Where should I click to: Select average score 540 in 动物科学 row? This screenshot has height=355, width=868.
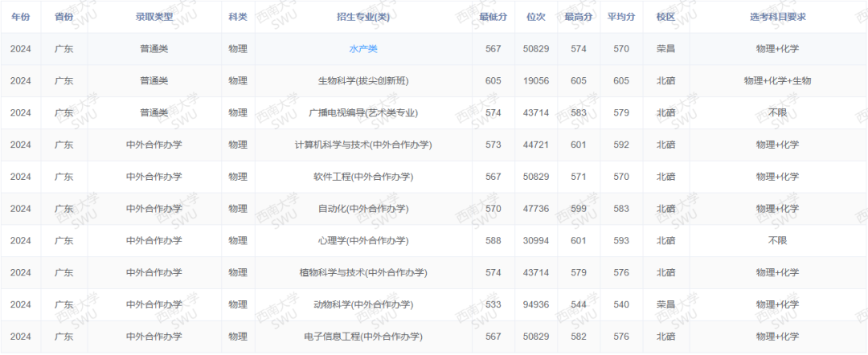pyautogui.click(x=621, y=304)
